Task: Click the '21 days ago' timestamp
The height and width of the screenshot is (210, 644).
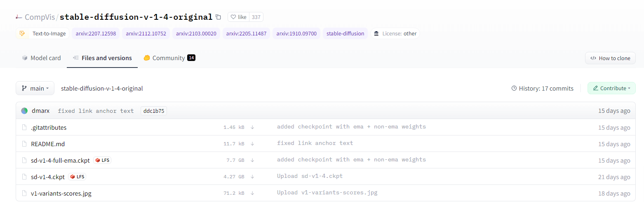Action: 614,177
